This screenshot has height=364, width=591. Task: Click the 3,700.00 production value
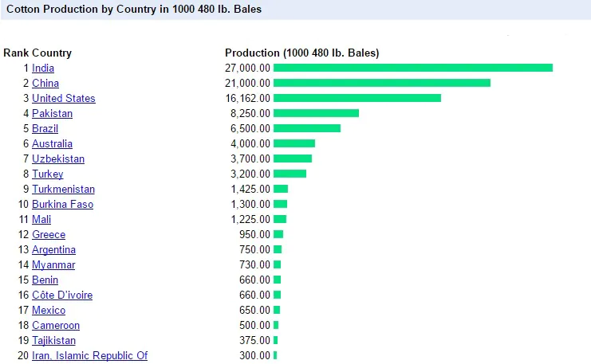[x=250, y=159]
